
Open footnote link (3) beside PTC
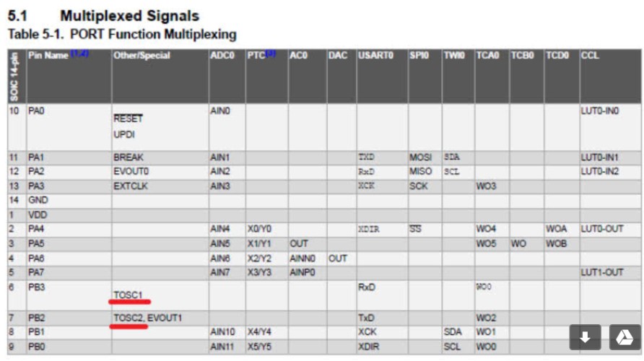272,54
